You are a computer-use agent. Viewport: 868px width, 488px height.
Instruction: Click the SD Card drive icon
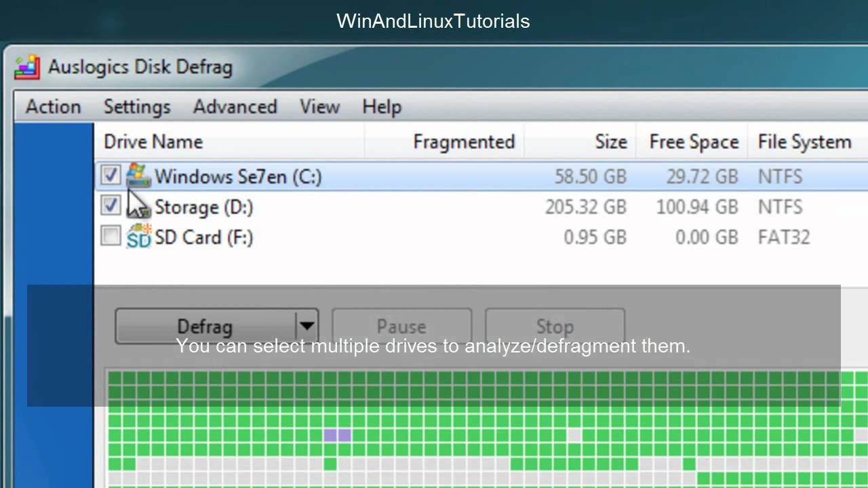click(x=138, y=237)
